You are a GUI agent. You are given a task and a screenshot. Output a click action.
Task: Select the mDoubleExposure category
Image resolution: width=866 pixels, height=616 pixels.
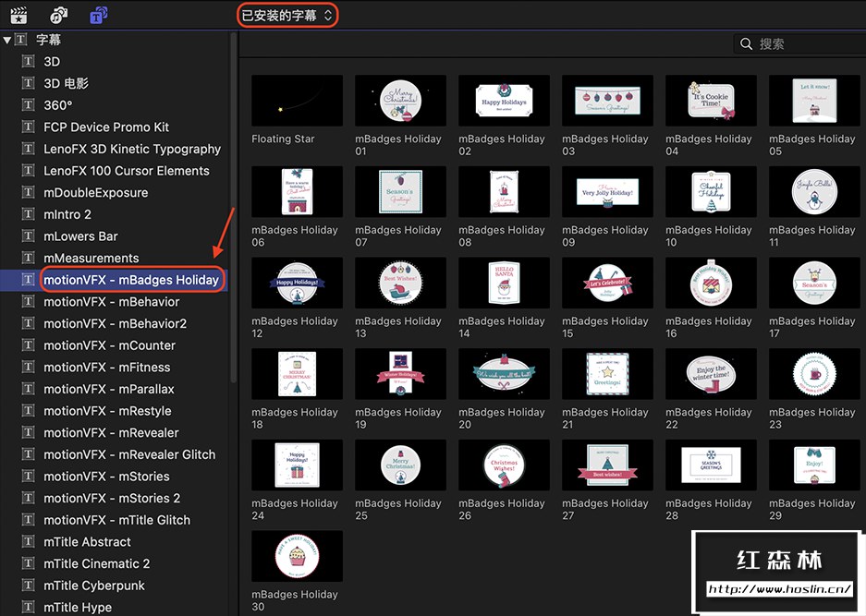pos(95,193)
